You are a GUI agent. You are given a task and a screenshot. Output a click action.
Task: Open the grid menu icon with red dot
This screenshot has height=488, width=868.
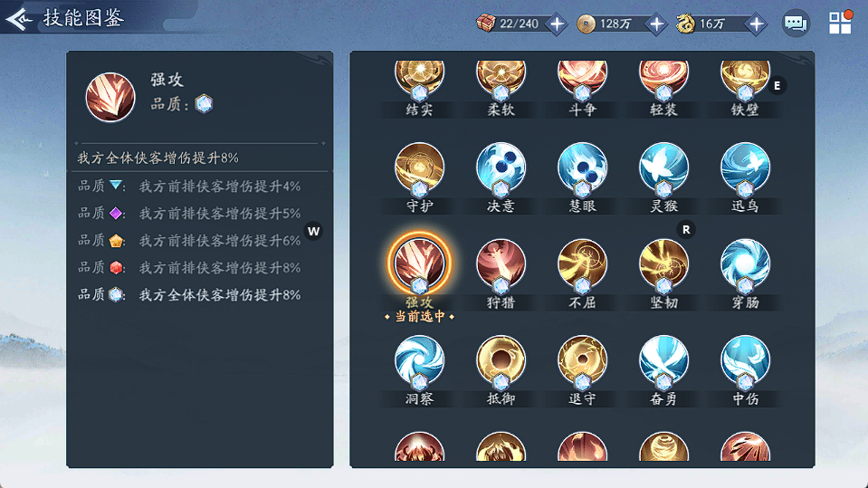(x=840, y=23)
